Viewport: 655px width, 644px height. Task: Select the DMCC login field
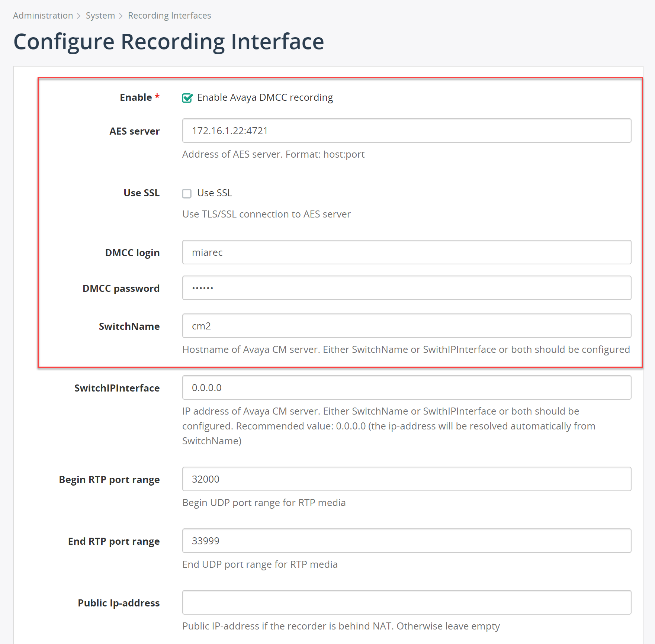[407, 252]
